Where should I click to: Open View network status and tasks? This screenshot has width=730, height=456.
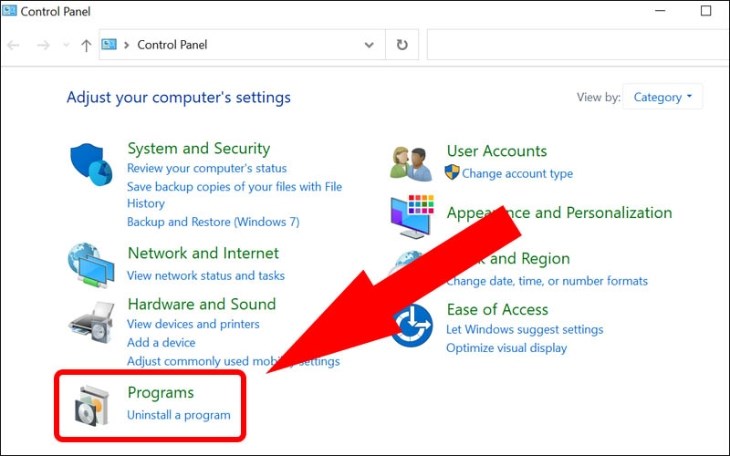click(206, 275)
